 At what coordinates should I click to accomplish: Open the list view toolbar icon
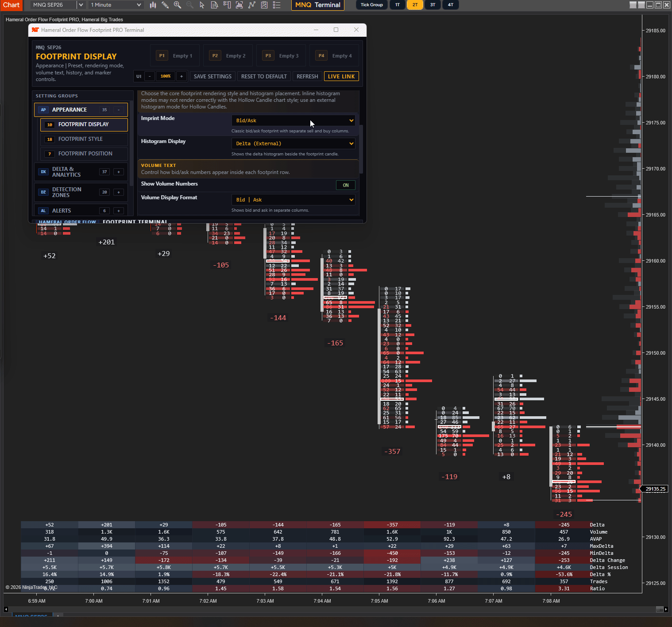277,5
